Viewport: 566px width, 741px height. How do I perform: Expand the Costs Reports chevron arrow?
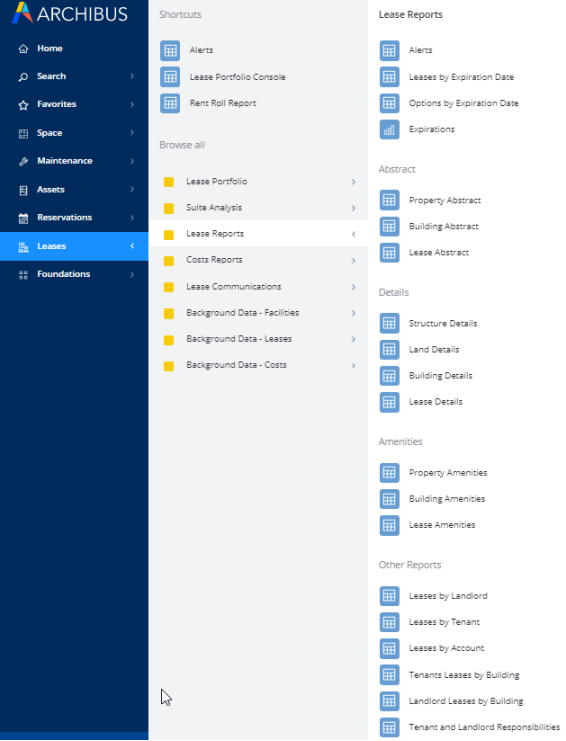353,260
